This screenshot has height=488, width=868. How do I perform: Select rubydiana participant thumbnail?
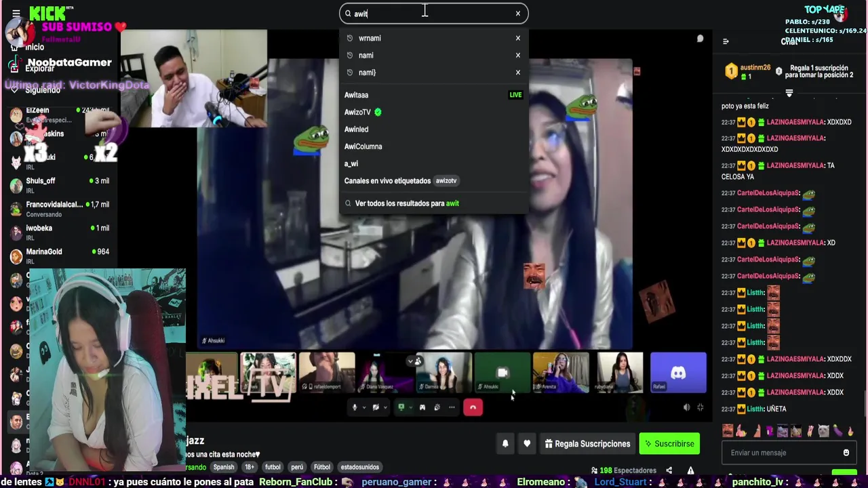coord(620,372)
